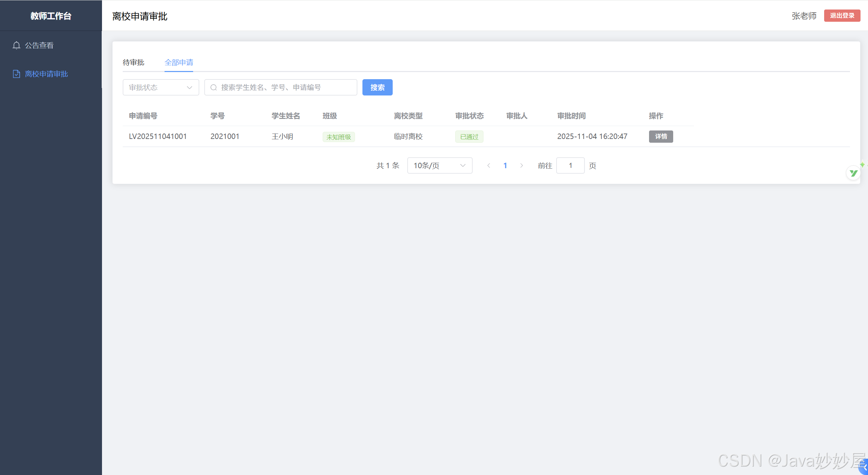Click approval time 2025-11-04 16:20:47
Viewport: 868px width, 475px height.
pyautogui.click(x=592, y=137)
